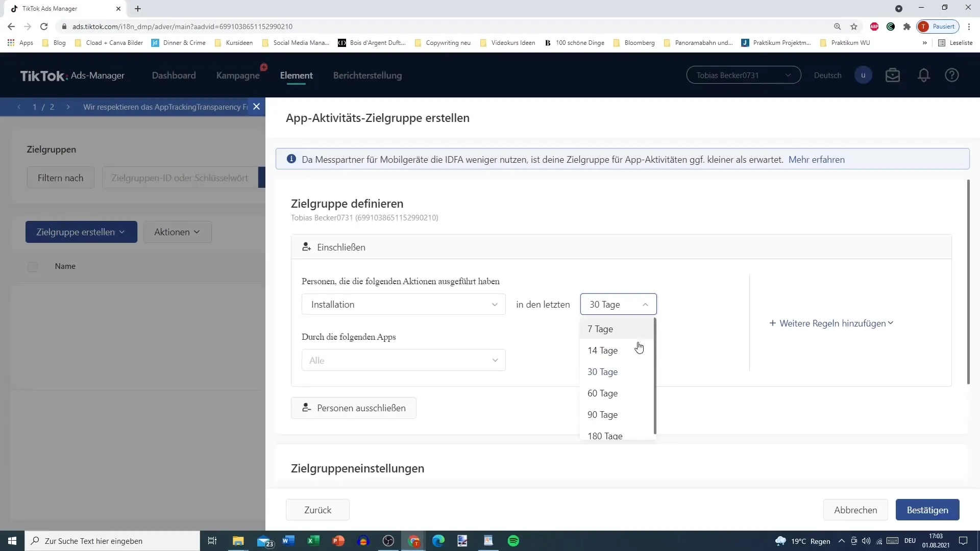Open the browser zoom magnifier icon
The width and height of the screenshot is (980, 551).
click(x=838, y=27)
